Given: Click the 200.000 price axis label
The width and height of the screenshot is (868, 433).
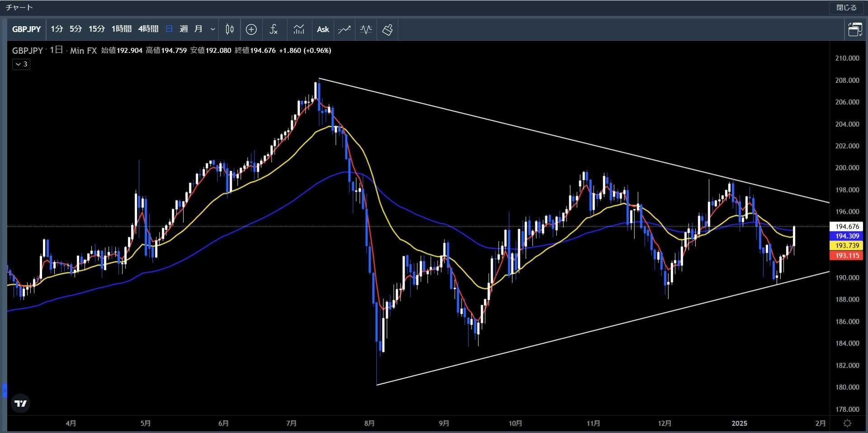Looking at the screenshot, I should click(x=847, y=168).
